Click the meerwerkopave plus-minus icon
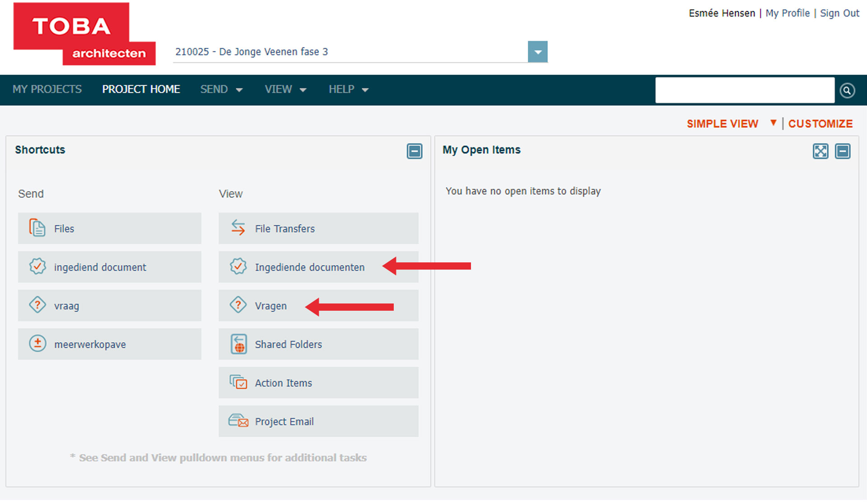The height and width of the screenshot is (504, 867). pos(37,344)
